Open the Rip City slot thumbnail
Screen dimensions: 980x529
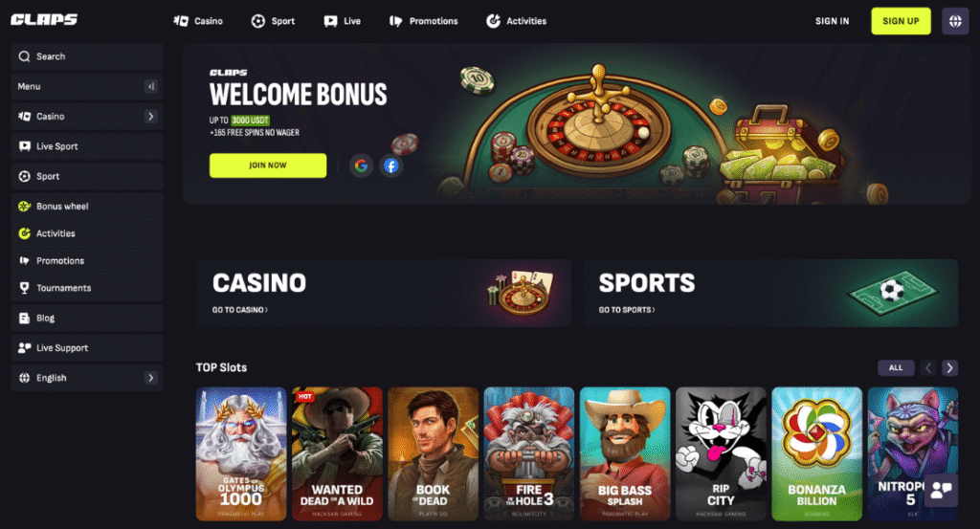721,453
